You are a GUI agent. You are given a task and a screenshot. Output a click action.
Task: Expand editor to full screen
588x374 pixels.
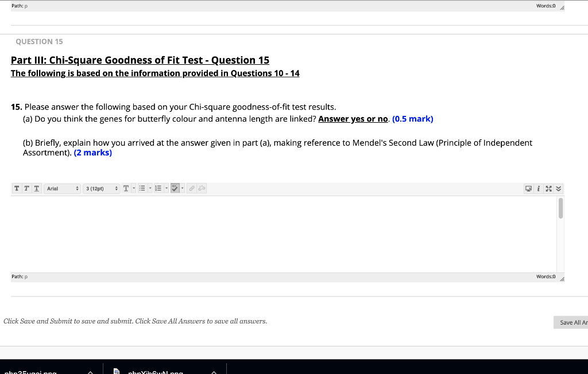[547, 188]
